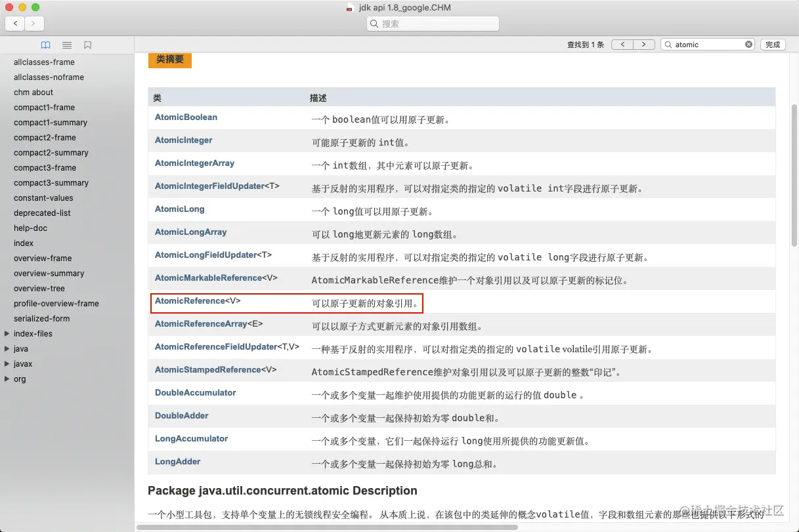Open the book contents panel
The width and height of the screenshot is (799, 532).
(x=45, y=45)
